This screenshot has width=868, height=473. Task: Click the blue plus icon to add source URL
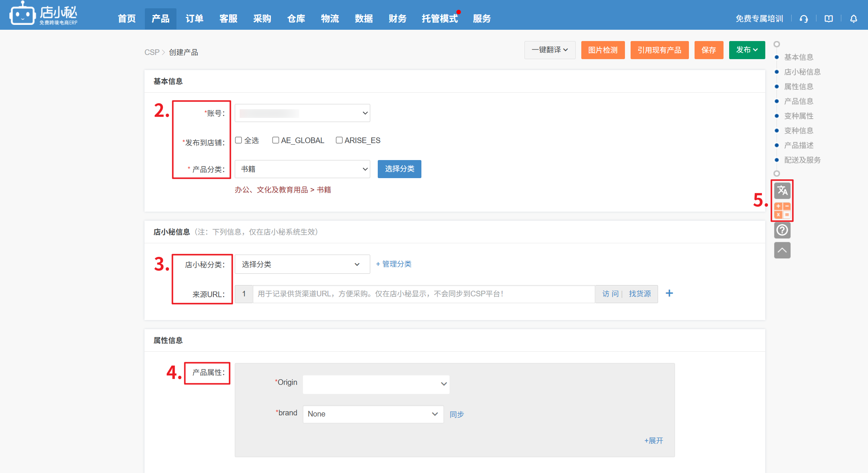tap(669, 293)
